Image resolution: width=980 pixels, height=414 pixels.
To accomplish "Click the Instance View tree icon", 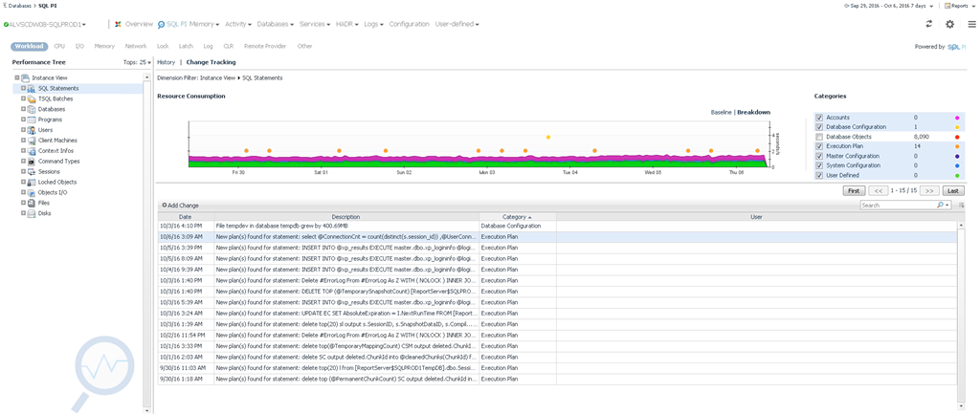I will pyautogui.click(x=25, y=78).
